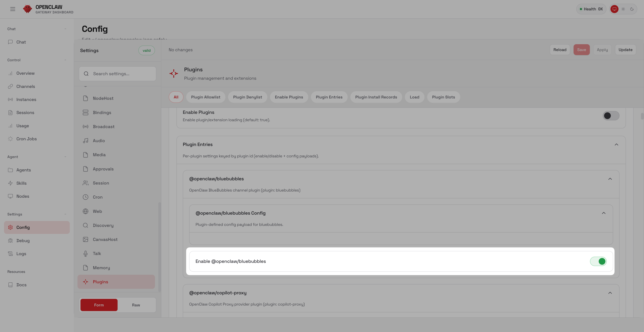Open the Plugin Install Records tab

(376, 97)
